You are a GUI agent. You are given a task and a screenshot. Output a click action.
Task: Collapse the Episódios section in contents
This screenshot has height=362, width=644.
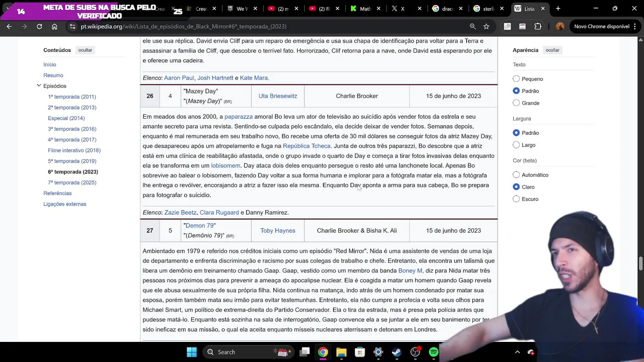[x=39, y=86]
